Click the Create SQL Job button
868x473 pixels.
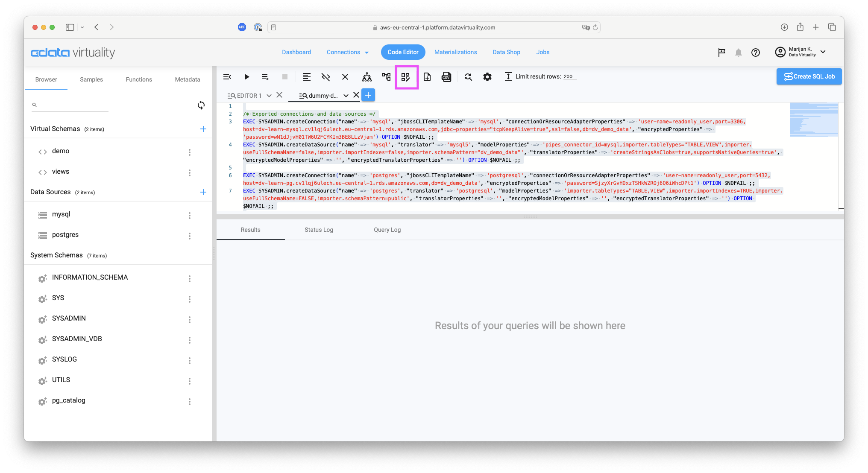[809, 76]
